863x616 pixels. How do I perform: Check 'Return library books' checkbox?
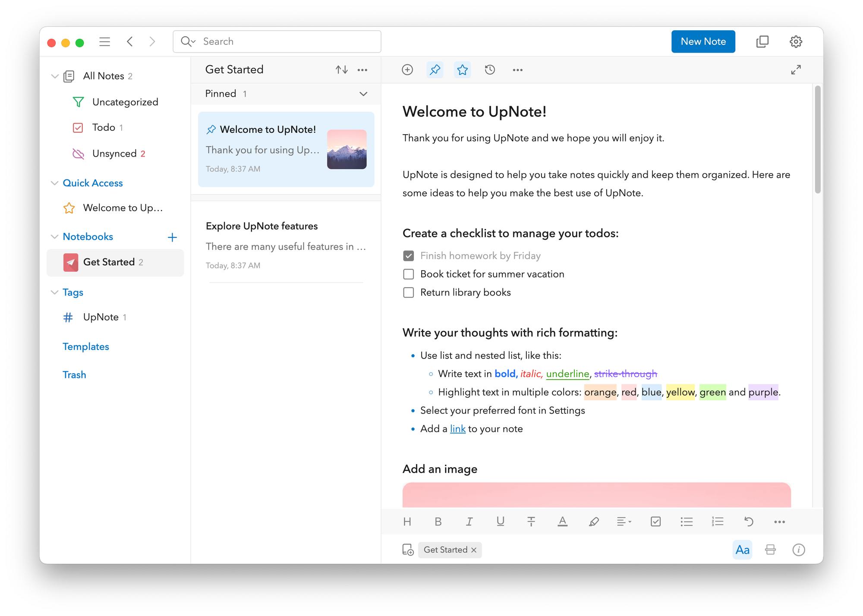coord(408,292)
